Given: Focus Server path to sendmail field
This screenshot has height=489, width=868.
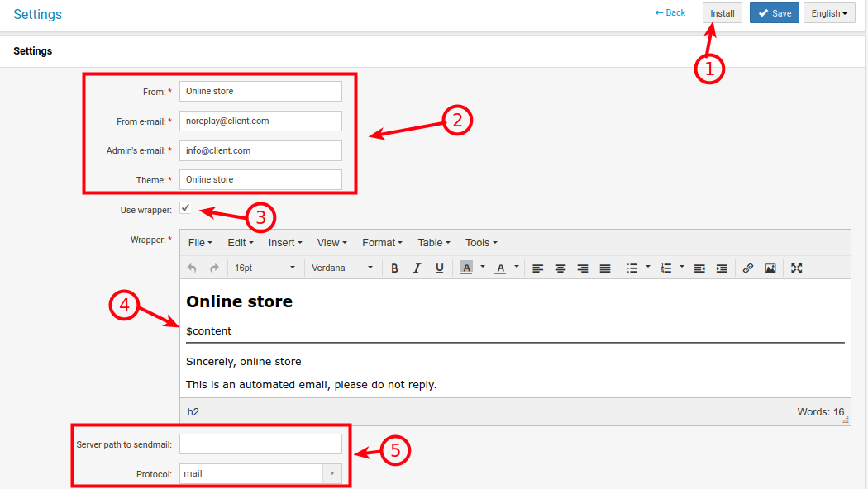Looking at the screenshot, I should (260, 444).
